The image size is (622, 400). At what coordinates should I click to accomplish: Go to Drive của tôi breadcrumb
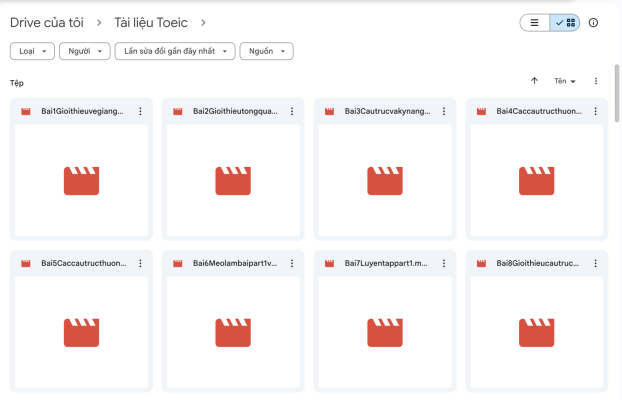(x=47, y=23)
